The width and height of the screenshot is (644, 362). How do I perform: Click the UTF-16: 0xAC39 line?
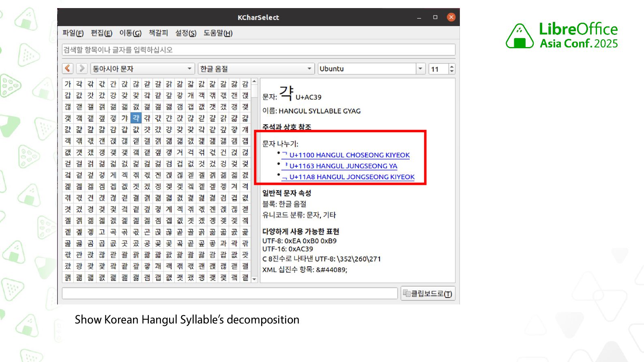click(288, 249)
